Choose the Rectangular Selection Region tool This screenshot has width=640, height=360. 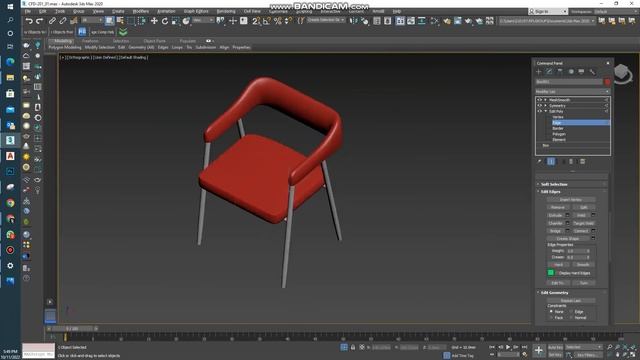(x=131, y=21)
